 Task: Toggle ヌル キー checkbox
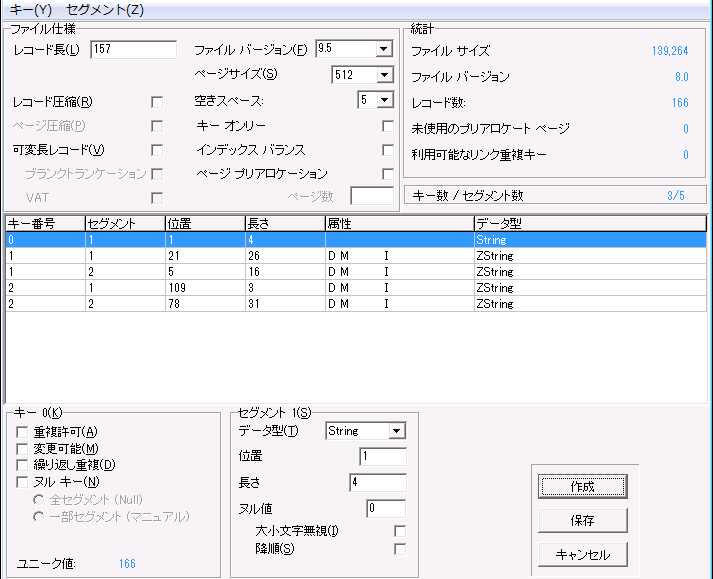23,481
